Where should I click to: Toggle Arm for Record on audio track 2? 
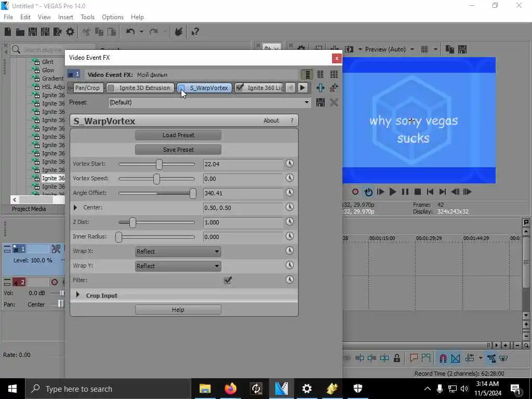point(54,282)
